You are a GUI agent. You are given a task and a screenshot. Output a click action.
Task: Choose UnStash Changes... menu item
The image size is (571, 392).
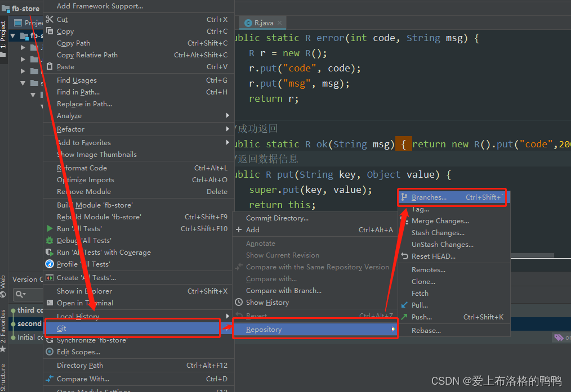(x=443, y=244)
